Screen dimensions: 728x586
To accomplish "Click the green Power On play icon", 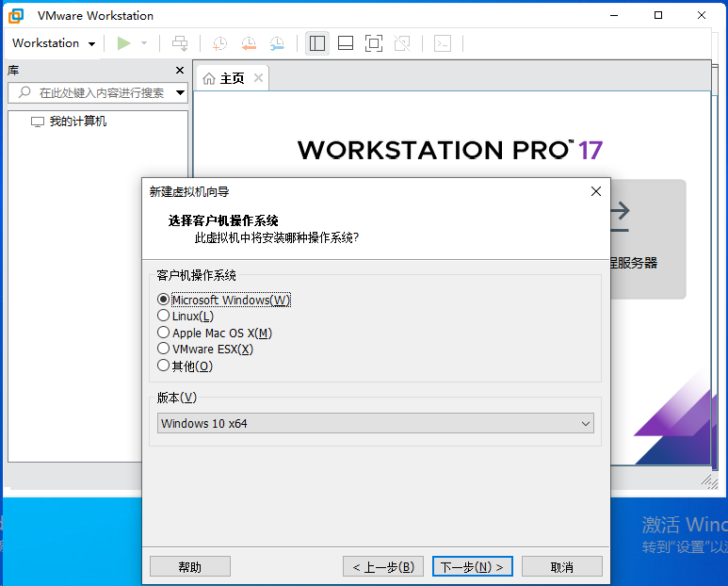I will point(123,43).
